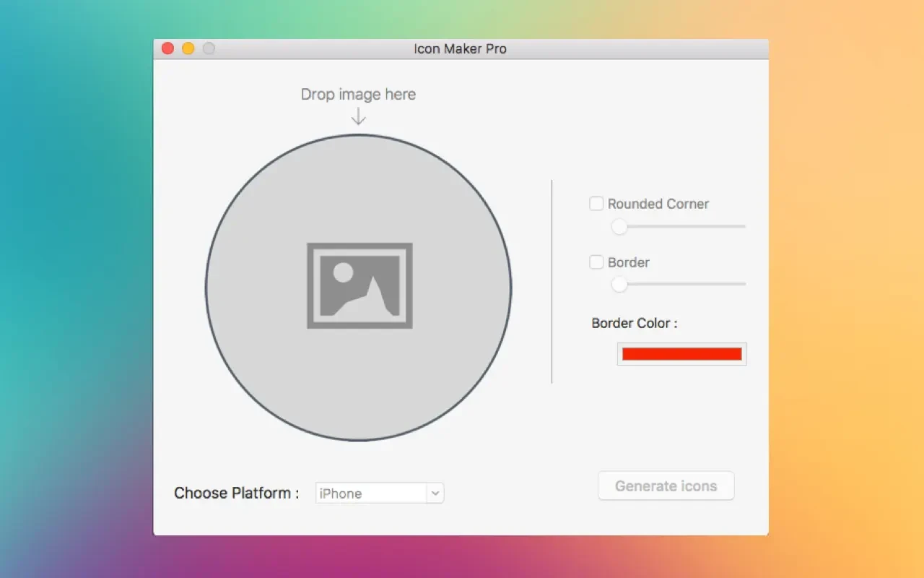Viewport: 924px width, 578px height.
Task: Click the image placeholder icon
Action: tap(358, 285)
